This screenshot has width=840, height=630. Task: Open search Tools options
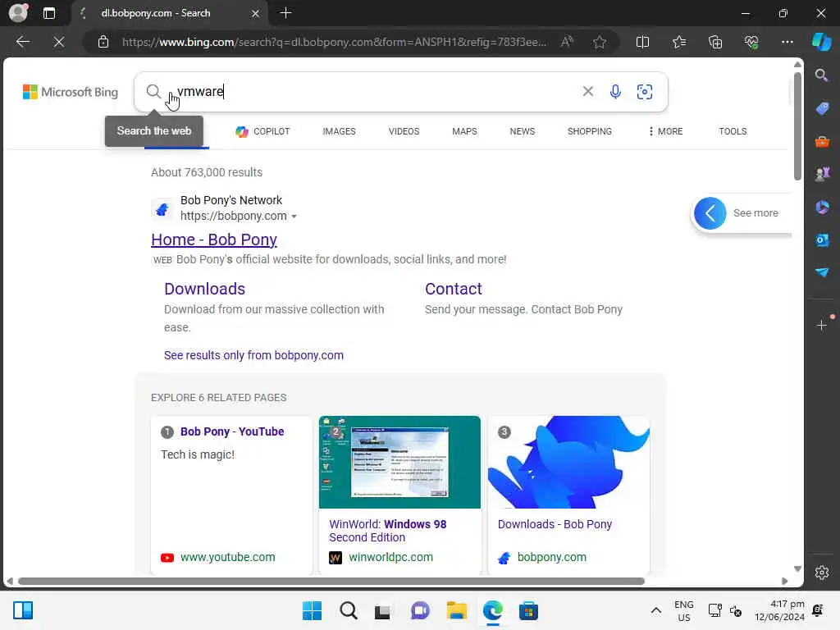733,131
